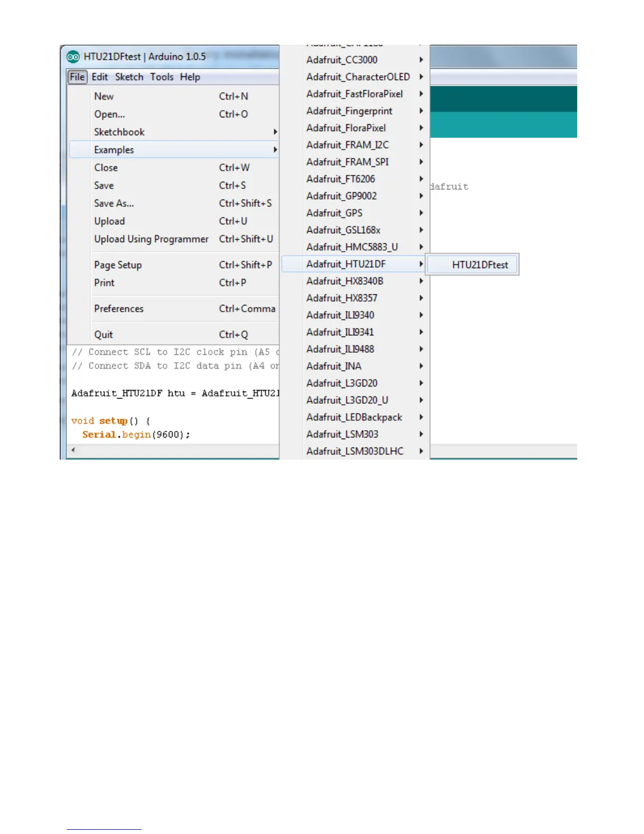The height and width of the screenshot is (834, 644).
Task: Expand the Adafruit_INA examples
Action: coord(355,366)
